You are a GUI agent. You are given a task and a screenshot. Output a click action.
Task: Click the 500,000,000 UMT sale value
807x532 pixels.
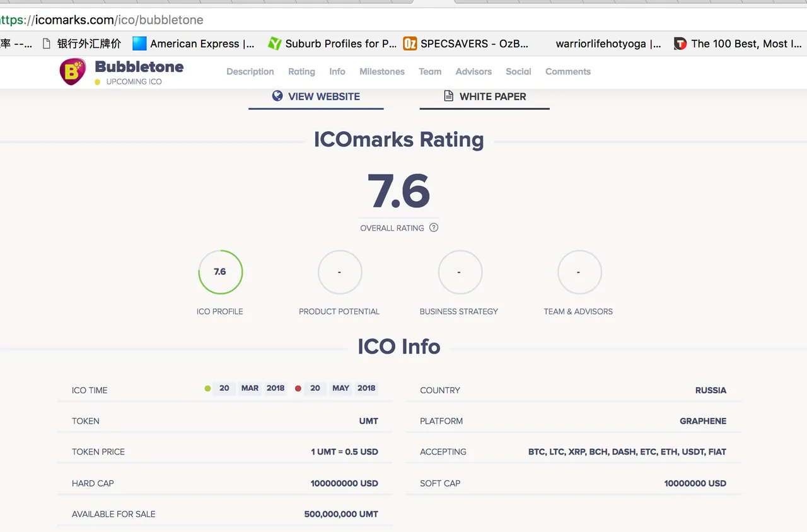click(341, 514)
